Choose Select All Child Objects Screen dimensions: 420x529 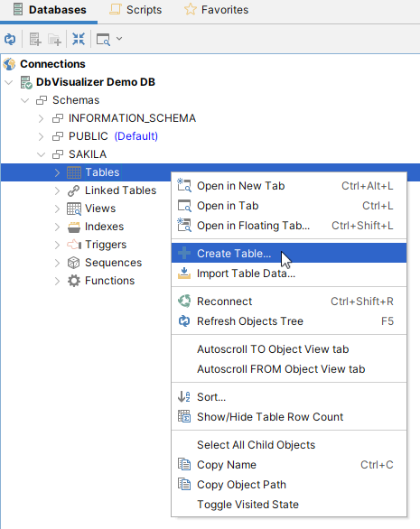coord(289,445)
